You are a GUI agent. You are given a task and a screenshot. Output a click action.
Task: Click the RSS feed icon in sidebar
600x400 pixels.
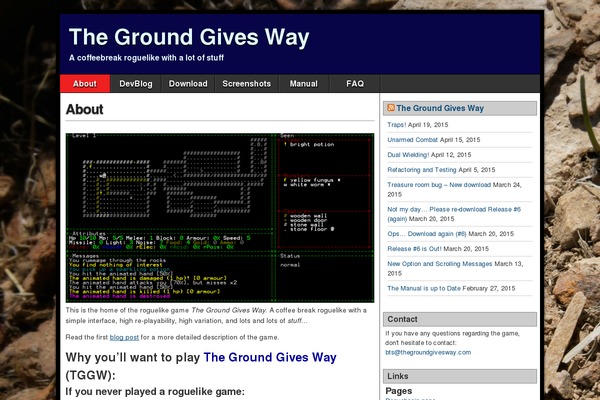click(x=391, y=108)
